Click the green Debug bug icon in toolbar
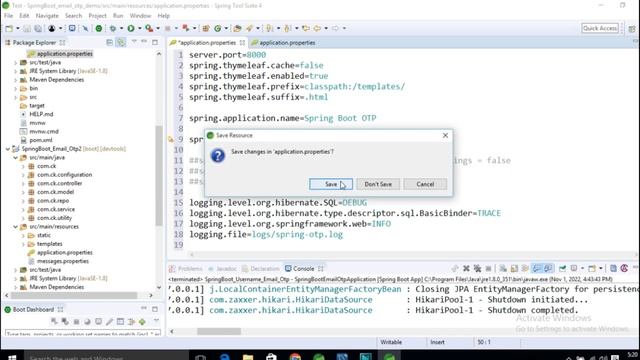 click(x=113, y=28)
